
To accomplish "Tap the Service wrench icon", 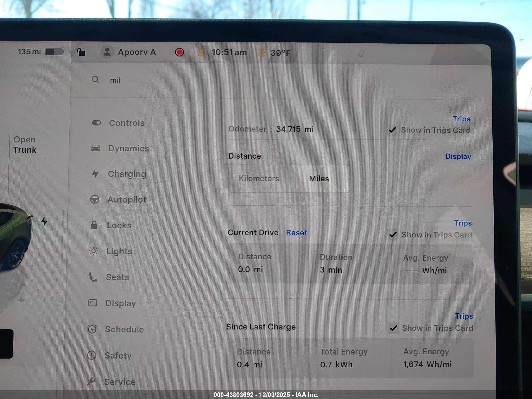I will 91,381.
